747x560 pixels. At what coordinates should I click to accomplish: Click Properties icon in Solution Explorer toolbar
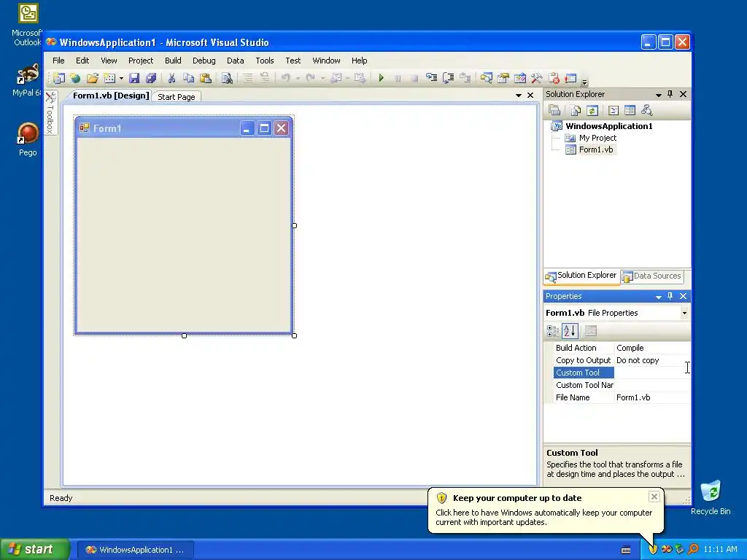(554, 111)
